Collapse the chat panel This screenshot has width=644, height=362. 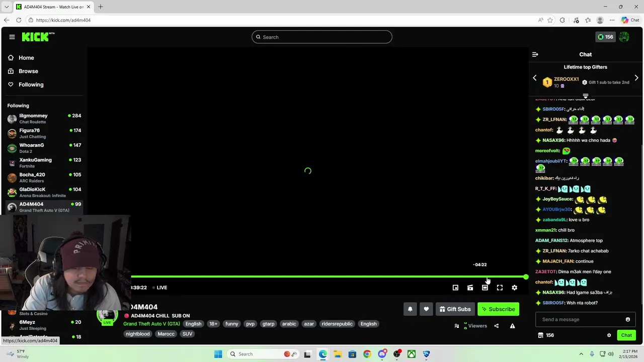pos(535,54)
